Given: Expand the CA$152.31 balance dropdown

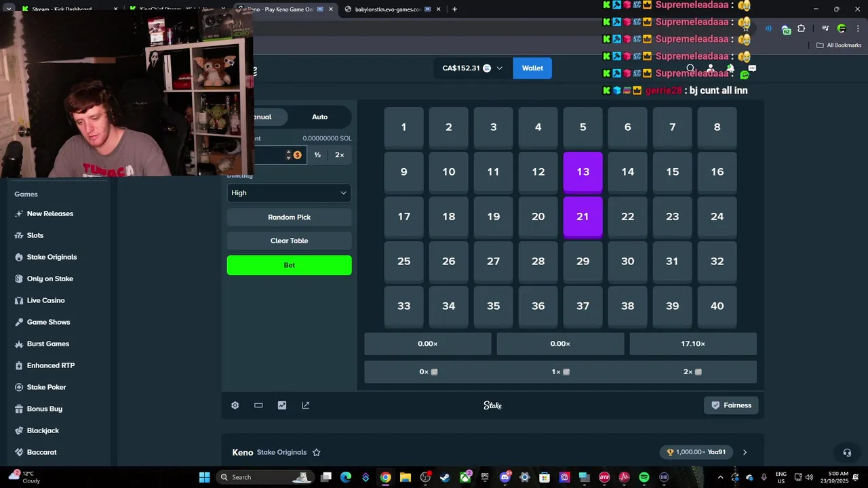Looking at the screenshot, I should click(x=500, y=68).
